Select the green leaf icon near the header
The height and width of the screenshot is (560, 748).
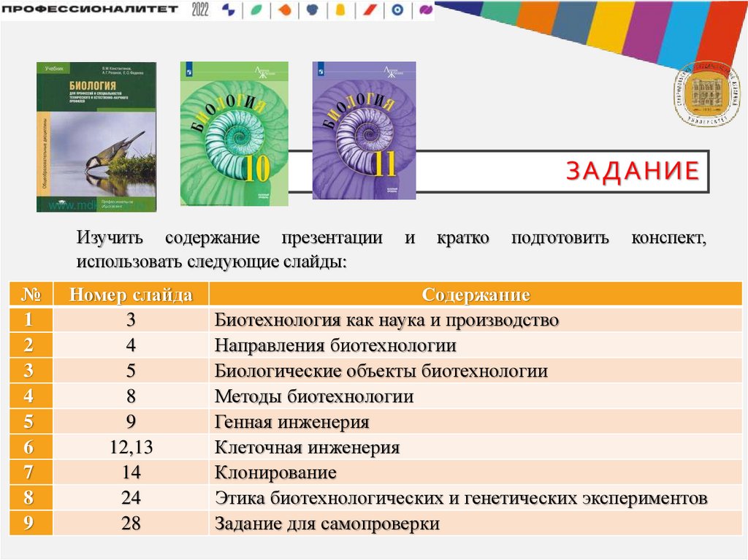(x=257, y=10)
